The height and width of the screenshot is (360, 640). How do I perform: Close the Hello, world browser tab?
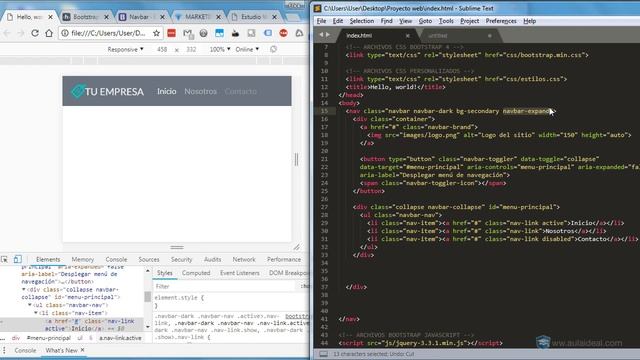click(51, 17)
